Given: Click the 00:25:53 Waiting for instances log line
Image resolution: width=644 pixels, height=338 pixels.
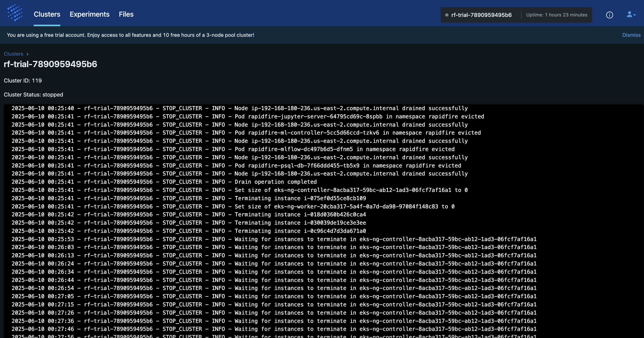Looking at the screenshot, I should (274, 239).
